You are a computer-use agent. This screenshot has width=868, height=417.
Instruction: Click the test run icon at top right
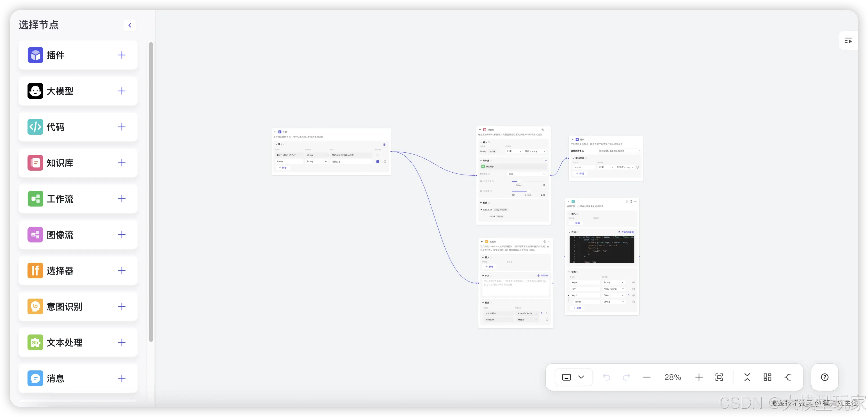(x=848, y=41)
